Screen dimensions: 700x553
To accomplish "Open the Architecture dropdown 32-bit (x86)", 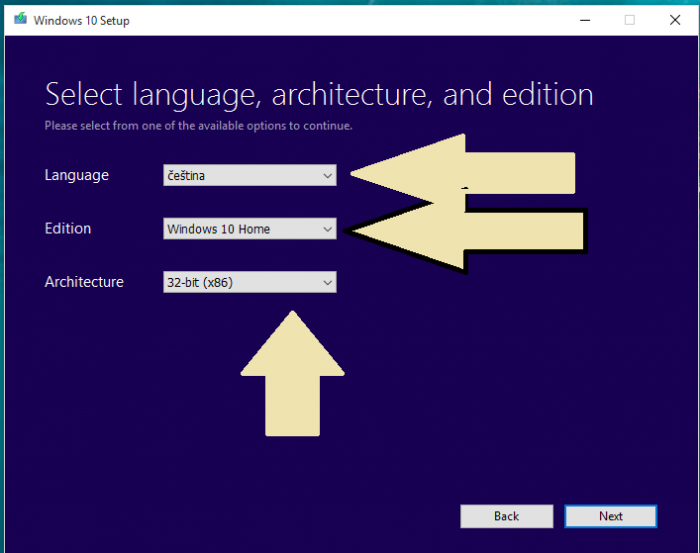I will coord(250,282).
